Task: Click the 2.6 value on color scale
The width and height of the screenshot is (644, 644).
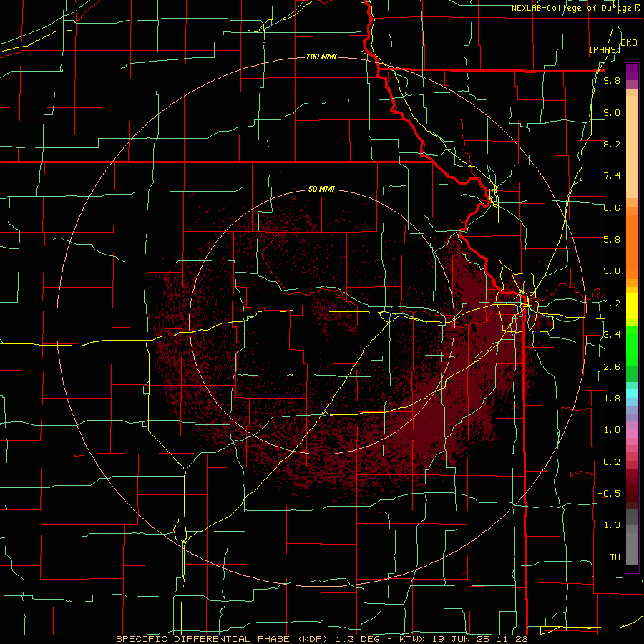Action: tap(612, 367)
